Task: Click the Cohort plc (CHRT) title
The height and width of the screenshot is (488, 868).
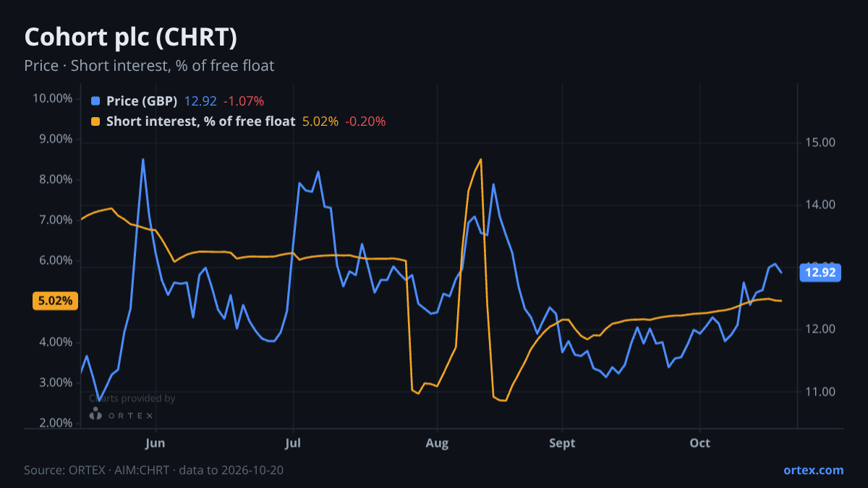Action: click(x=131, y=37)
